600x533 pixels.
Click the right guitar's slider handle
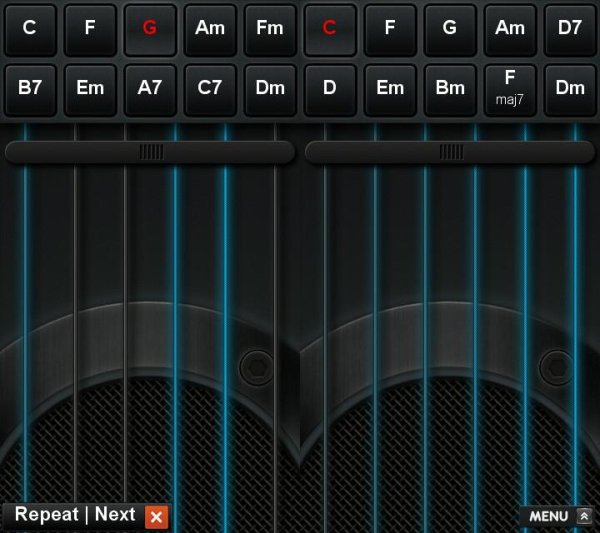click(452, 152)
